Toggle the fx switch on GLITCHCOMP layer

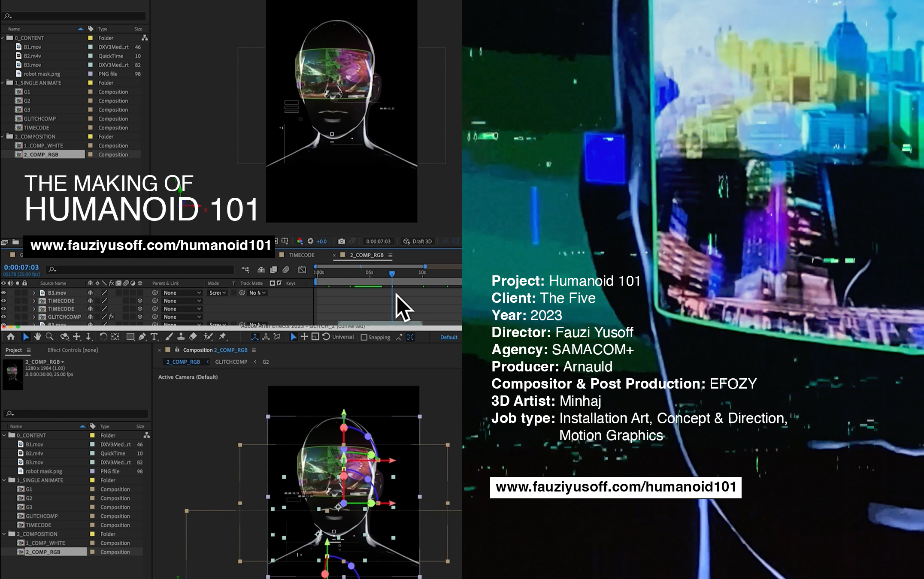pos(112,317)
